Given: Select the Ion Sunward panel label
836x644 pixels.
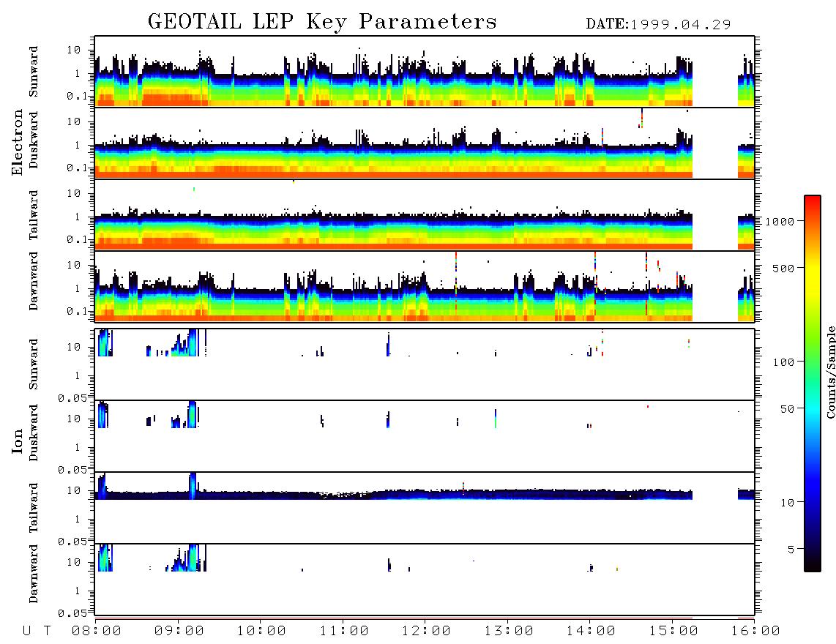Looking at the screenshot, I should 34,364.
